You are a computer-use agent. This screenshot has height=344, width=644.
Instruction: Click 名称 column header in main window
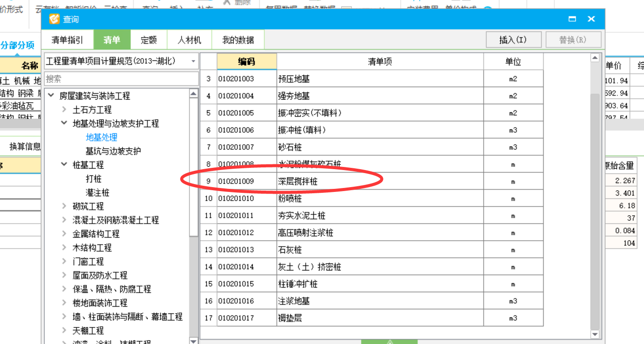point(30,66)
